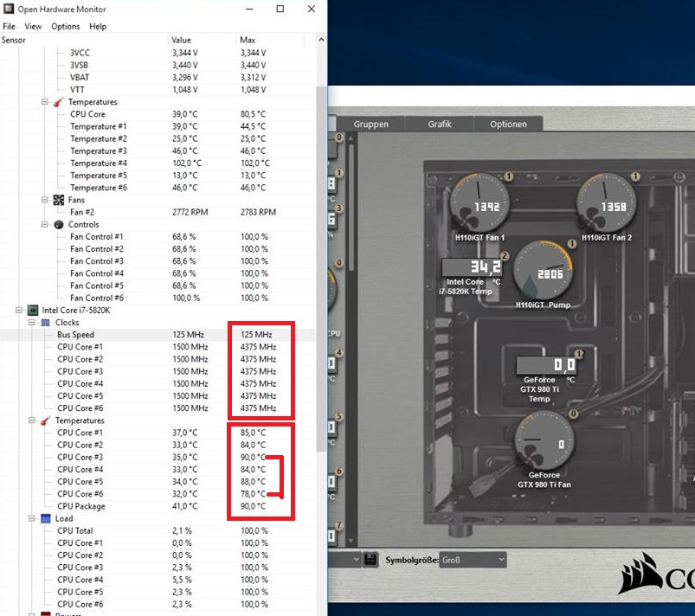
Task: Collapse the motherboard Temperatures node
Action: pos(44,101)
